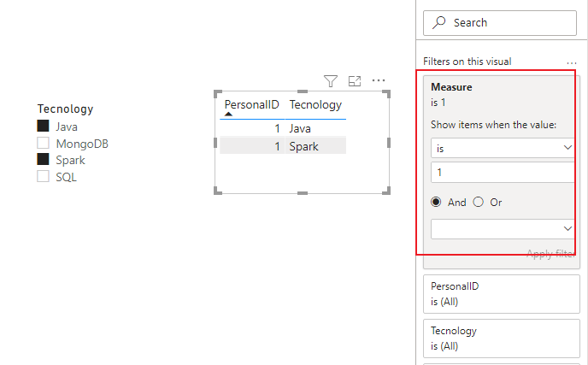Sort by Tecnology column header in table

[x=315, y=104]
